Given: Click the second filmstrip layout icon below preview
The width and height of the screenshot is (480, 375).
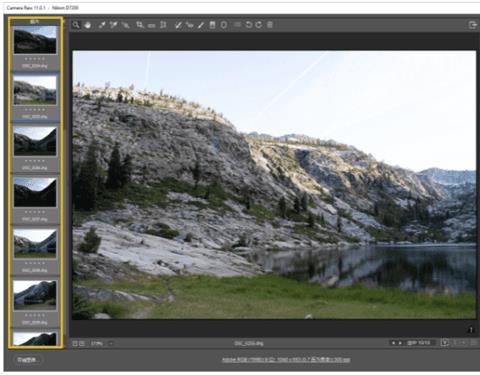Looking at the screenshot, I should coord(82,343).
